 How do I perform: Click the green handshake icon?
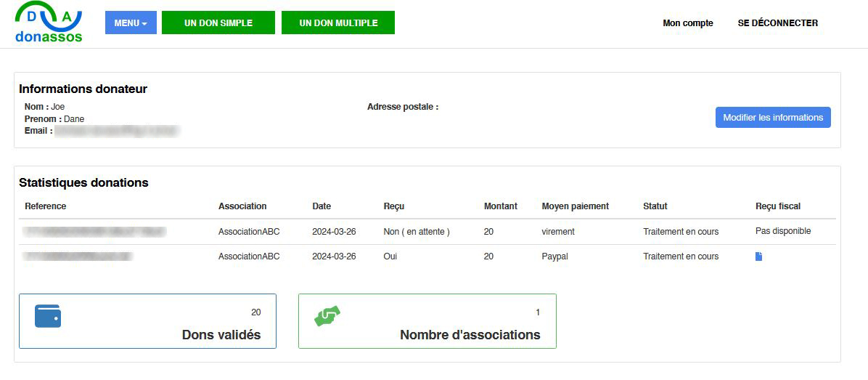tap(327, 316)
